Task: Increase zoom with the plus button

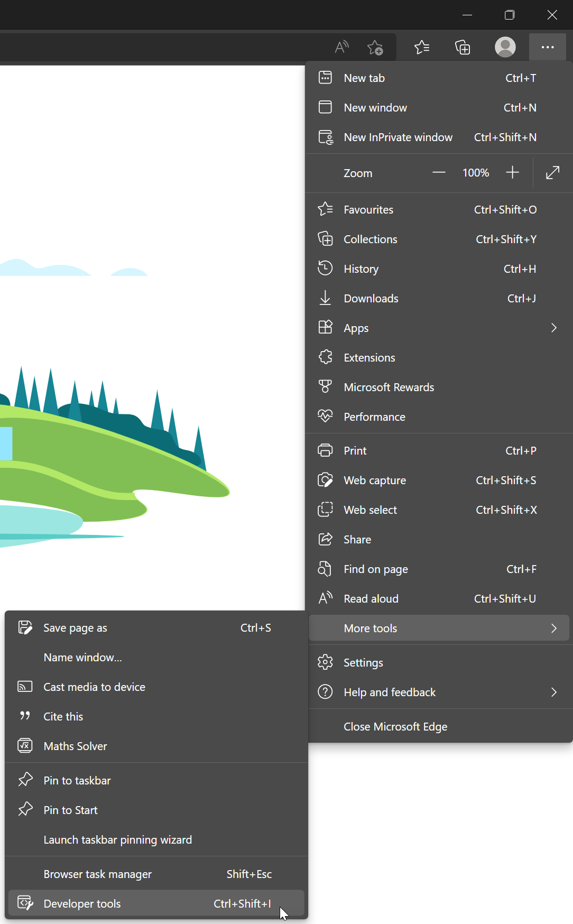Action: (x=512, y=172)
